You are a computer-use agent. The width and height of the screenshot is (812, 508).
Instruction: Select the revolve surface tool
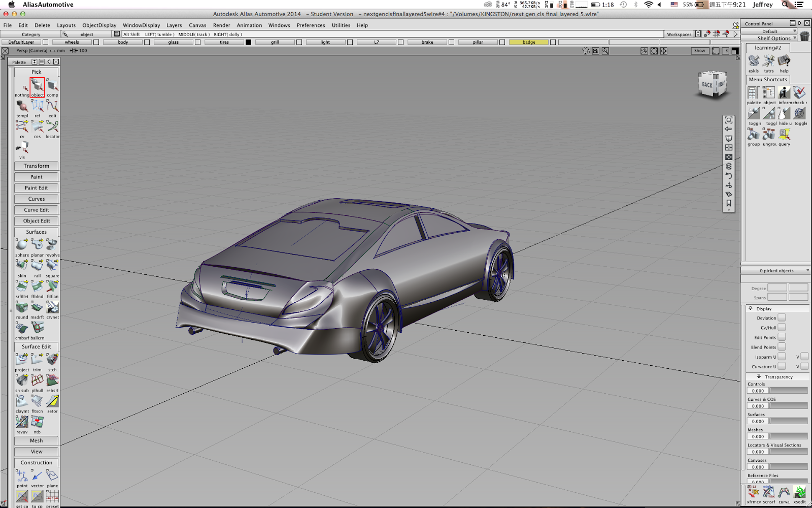(x=52, y=244)
